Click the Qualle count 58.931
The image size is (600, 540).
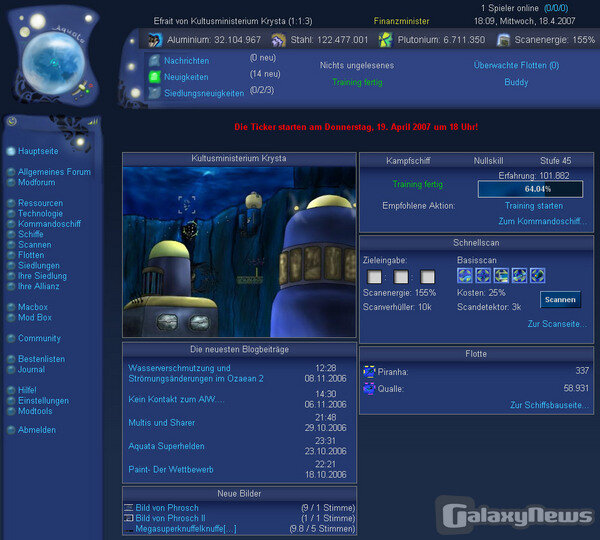576,388
